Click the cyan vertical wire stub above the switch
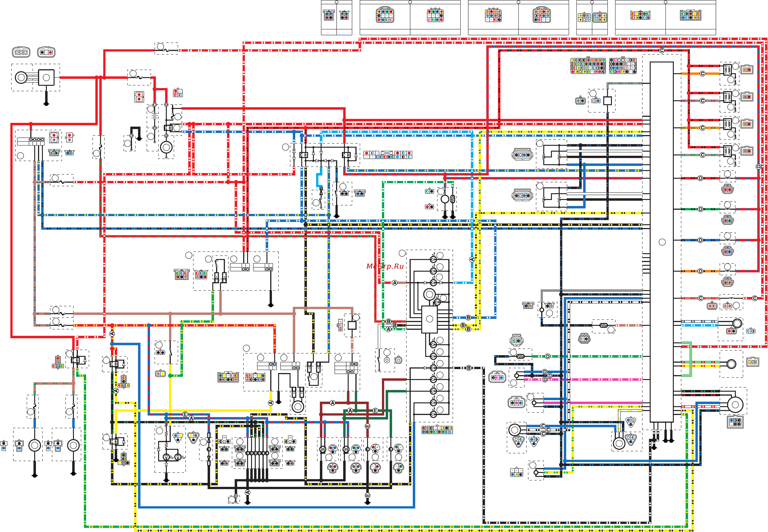Screen dimensions: 768x532 (319, 177)
